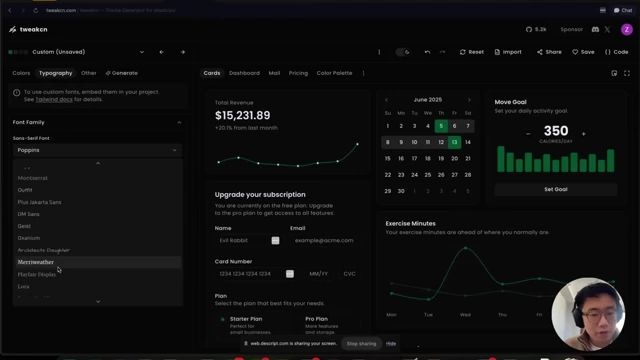Choose Montserrat from the font list
The image size is (640, 360).
click(x=97, y=178)
